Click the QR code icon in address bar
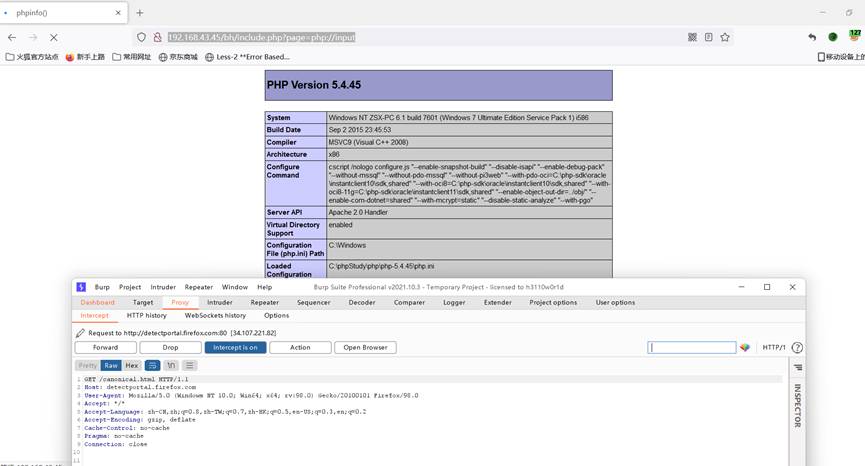 (692, 38)
